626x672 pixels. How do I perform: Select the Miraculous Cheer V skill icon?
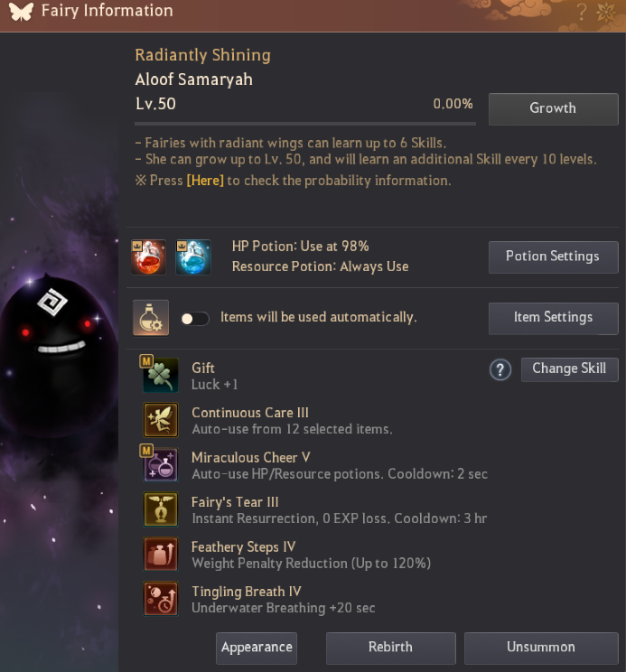pos(160,464)
